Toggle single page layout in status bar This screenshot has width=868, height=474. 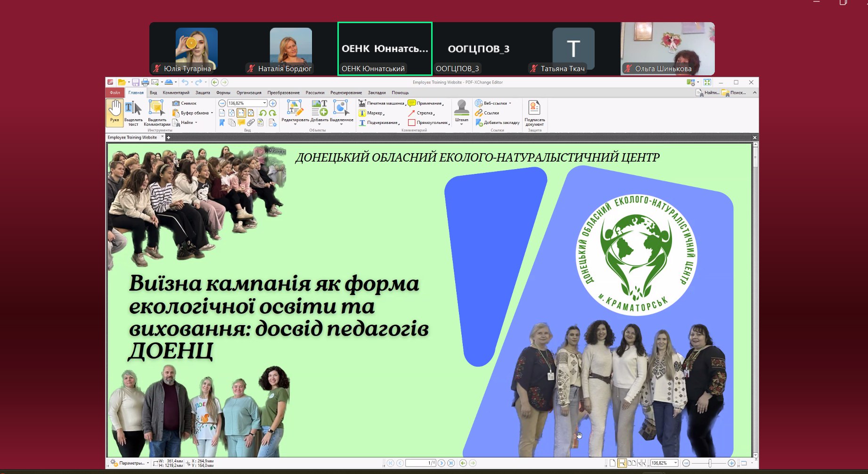(x=612, y=463)
